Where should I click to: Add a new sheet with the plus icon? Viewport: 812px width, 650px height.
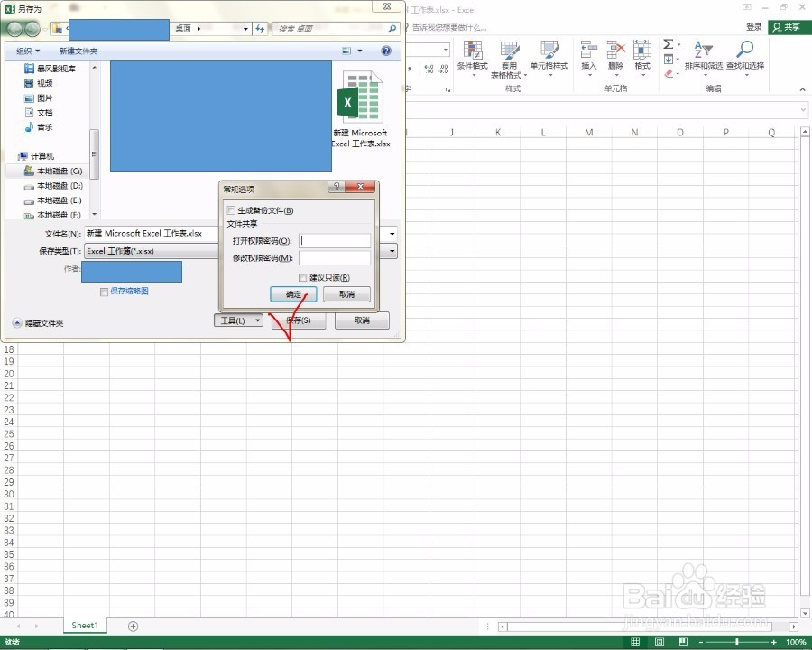coord(134,627)
